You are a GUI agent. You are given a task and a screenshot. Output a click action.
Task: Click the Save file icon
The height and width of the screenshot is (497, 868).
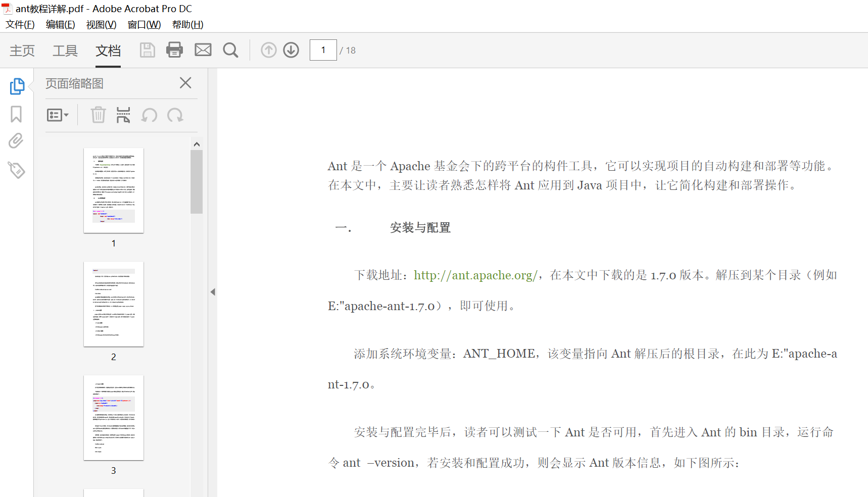[x=147, y=50]
